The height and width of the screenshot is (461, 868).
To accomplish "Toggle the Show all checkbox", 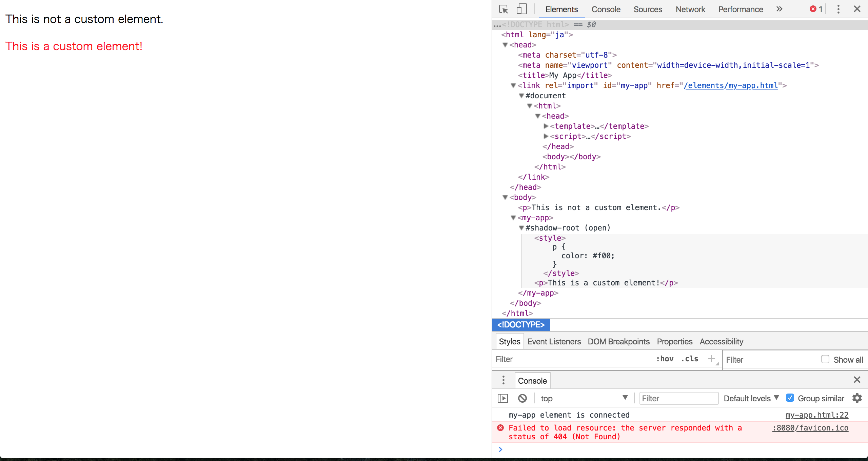I will [x=824, y=359].
